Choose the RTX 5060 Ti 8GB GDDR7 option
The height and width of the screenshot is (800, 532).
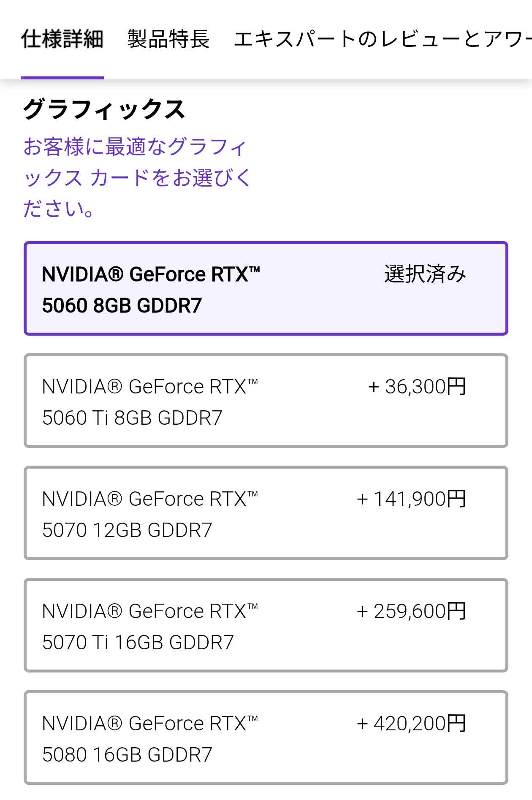point(266,401)
